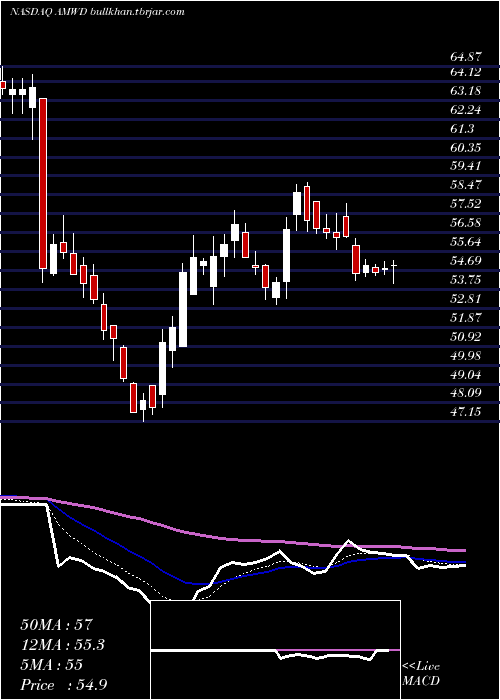Select the 63.18 price axis label

coord(466,91)
